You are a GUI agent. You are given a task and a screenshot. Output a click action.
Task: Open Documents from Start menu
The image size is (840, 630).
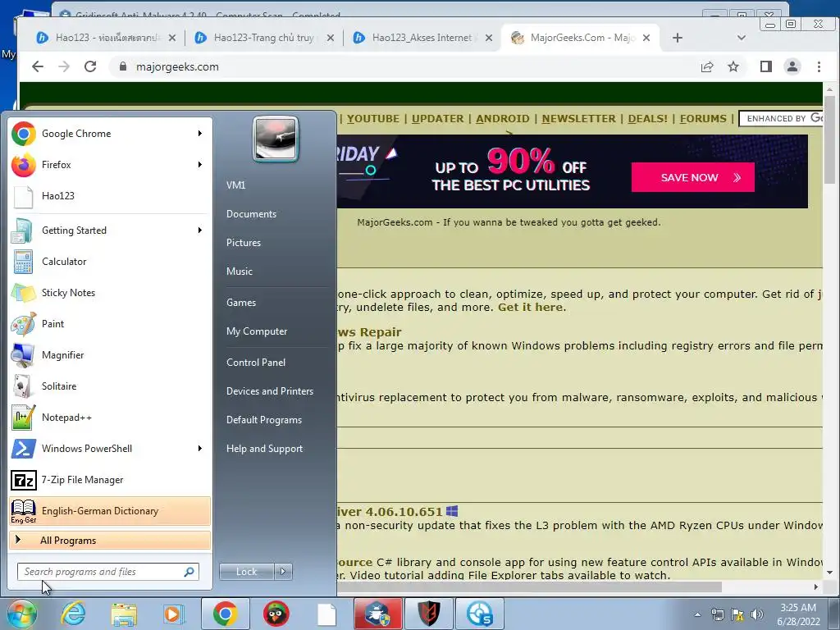coord(251,214)
